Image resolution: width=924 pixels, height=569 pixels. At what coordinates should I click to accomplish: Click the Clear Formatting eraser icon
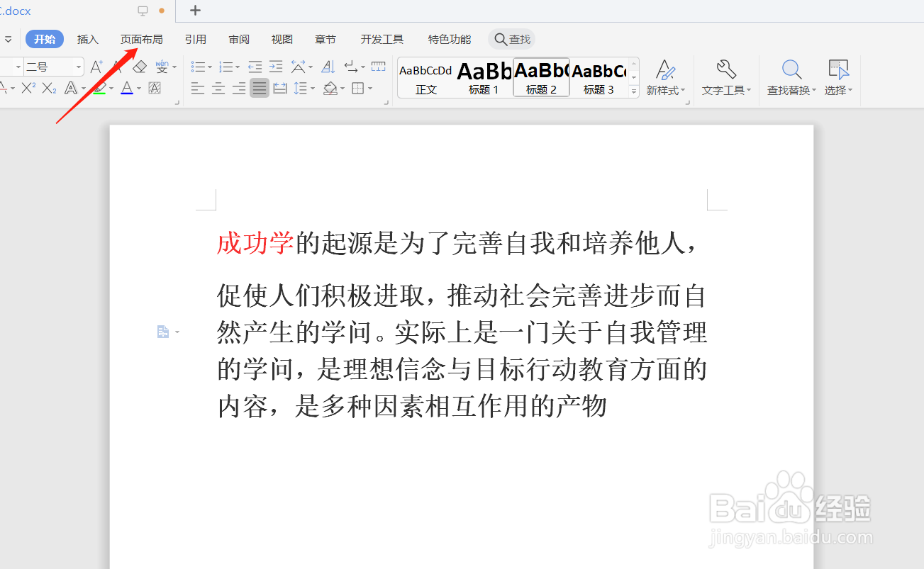click(x=139, y=66)
